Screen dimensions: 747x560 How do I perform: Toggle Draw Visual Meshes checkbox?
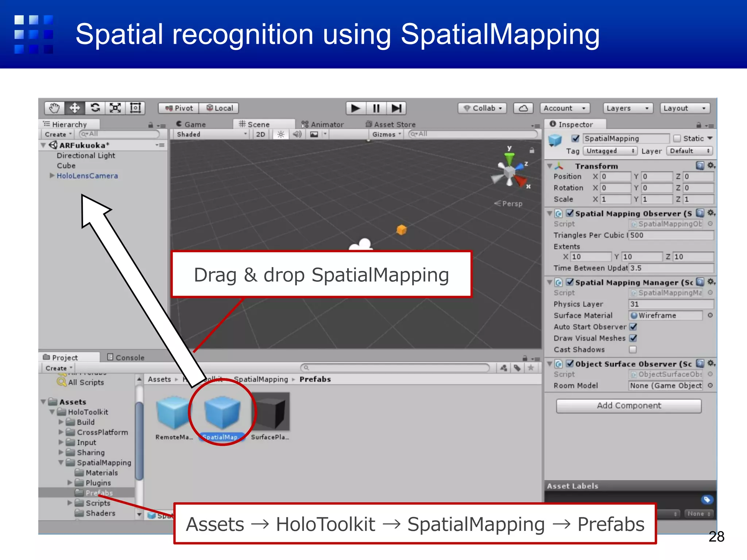point(633,338)
